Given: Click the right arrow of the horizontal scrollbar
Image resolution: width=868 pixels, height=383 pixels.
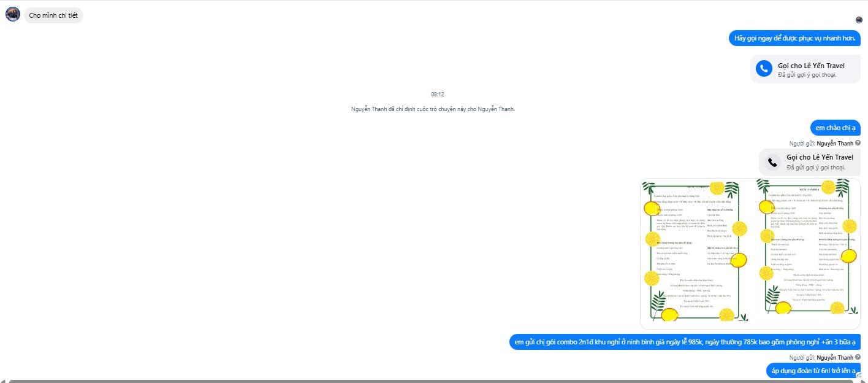Looking at the screenshot, I should (x=864, y=381).
